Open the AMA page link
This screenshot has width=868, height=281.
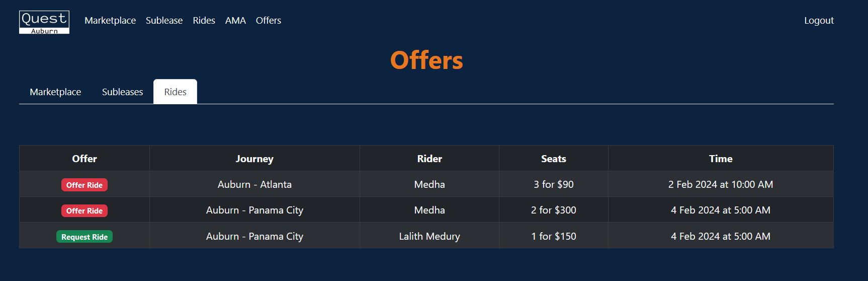[235, 21]
